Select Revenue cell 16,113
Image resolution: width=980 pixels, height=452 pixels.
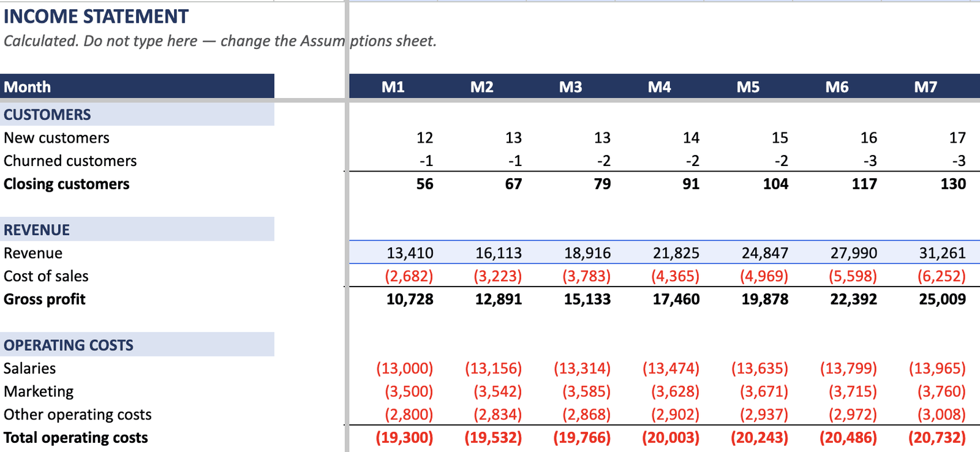tap(499, 253)
